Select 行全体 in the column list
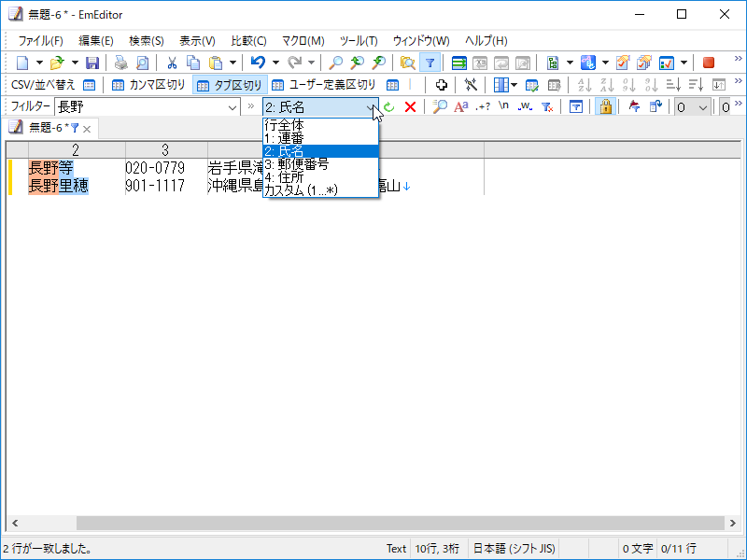The width and height of the screenshot is (747, 560). tap(320, 125)
